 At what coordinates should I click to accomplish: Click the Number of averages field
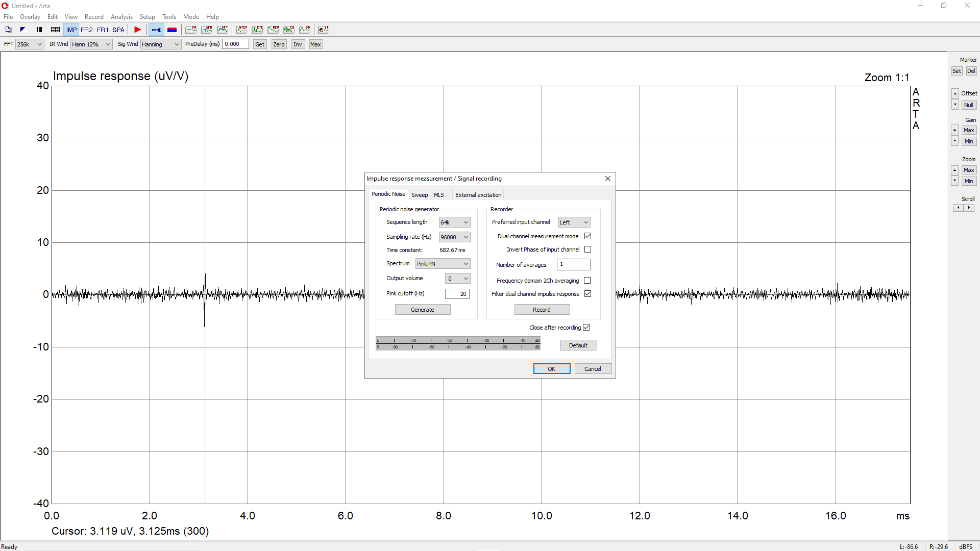tap(573, 264)
